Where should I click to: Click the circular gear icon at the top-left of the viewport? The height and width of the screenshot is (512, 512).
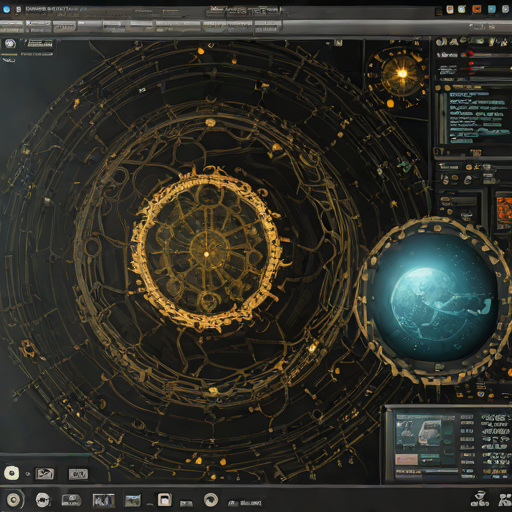pyautogui.click(x=10, y=44)
